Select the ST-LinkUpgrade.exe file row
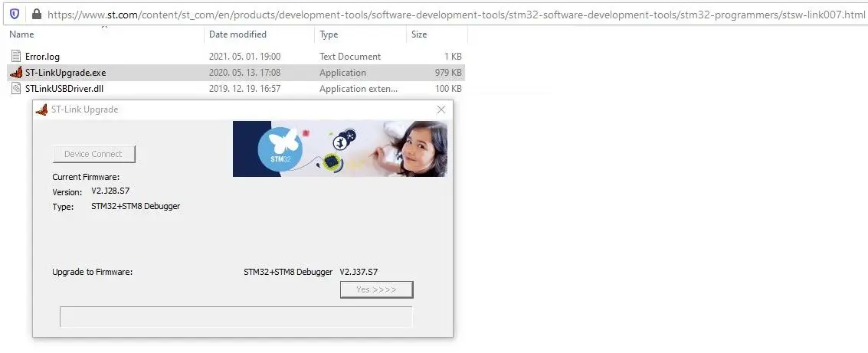The height and width of the screenshot is (353, 868). click(236, 73)
